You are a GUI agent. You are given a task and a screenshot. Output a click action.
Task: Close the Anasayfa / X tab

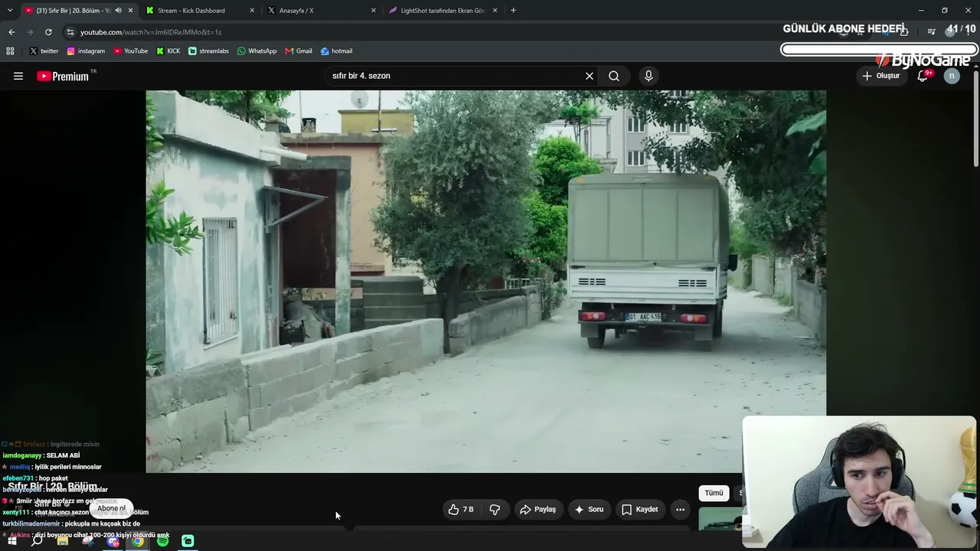pos(374,11)
